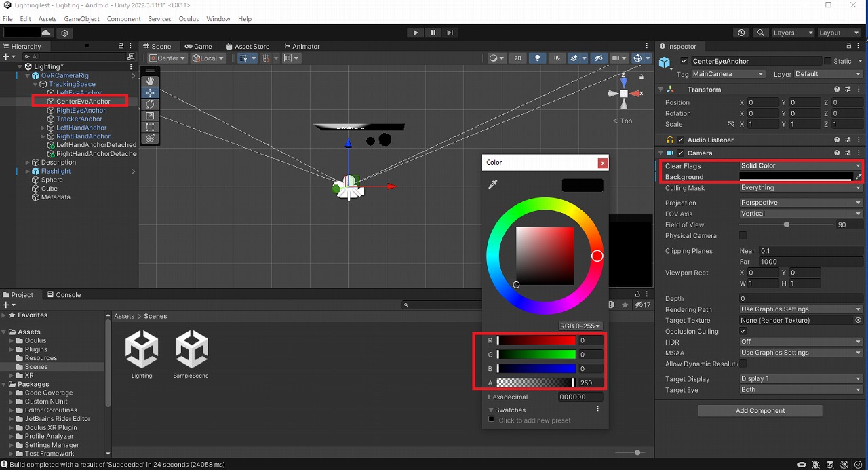The image size is (868, 470).
Task: Disable the Audio Listener component checkbox
Action: 681,140
